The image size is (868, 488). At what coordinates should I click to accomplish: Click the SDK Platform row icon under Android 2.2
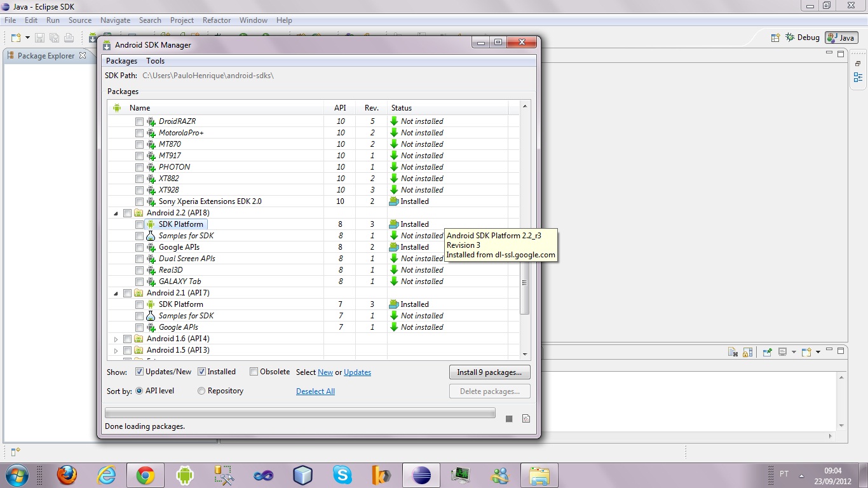click(x=151, y=224)
